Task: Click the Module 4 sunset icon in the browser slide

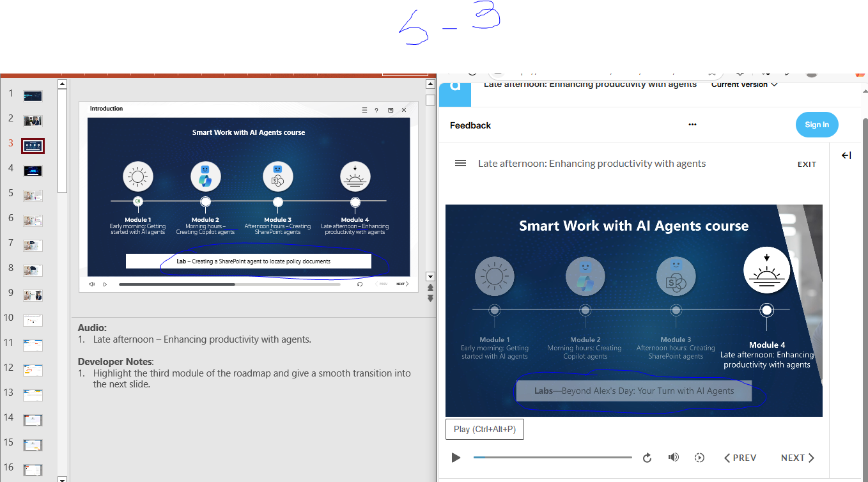Action: [x=767, y=270]
